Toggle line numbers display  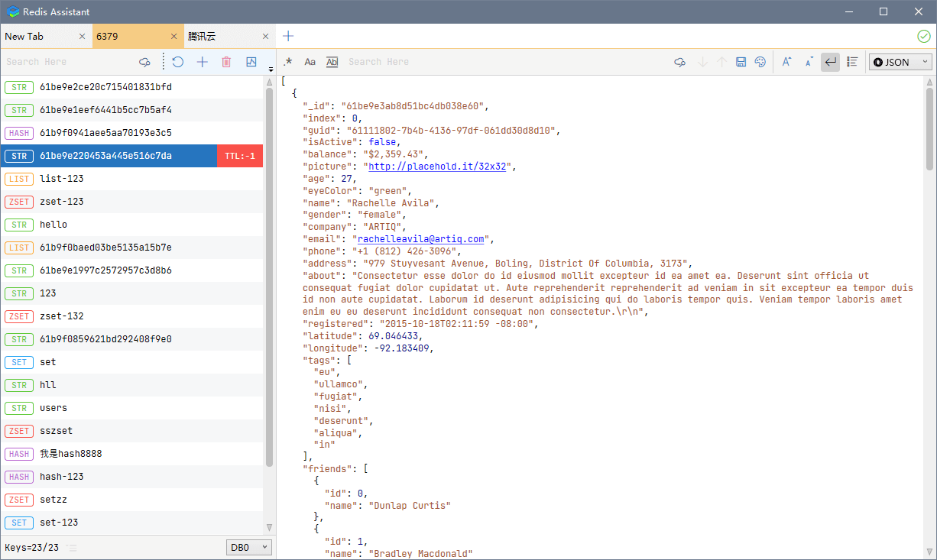tap(852, 62)
